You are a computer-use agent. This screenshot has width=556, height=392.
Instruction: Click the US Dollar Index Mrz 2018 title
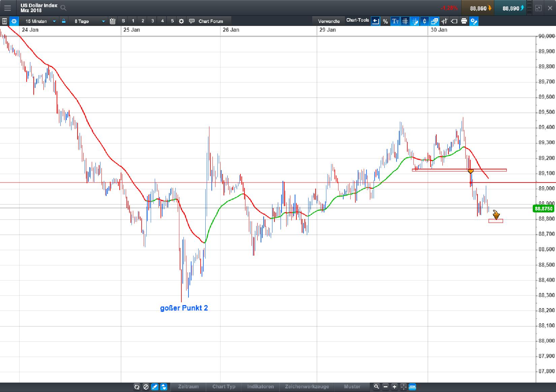point(39,8)
